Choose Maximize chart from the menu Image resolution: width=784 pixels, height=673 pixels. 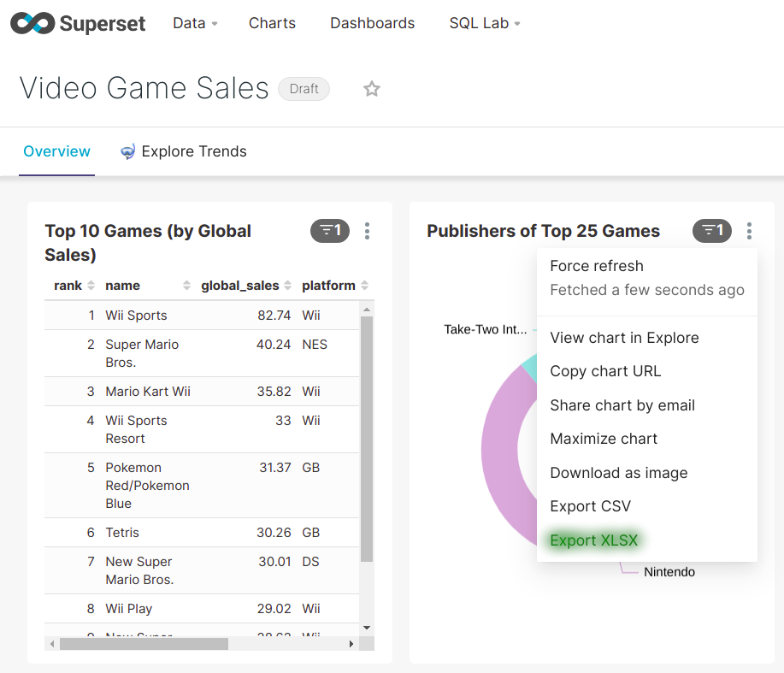[604, 439]
